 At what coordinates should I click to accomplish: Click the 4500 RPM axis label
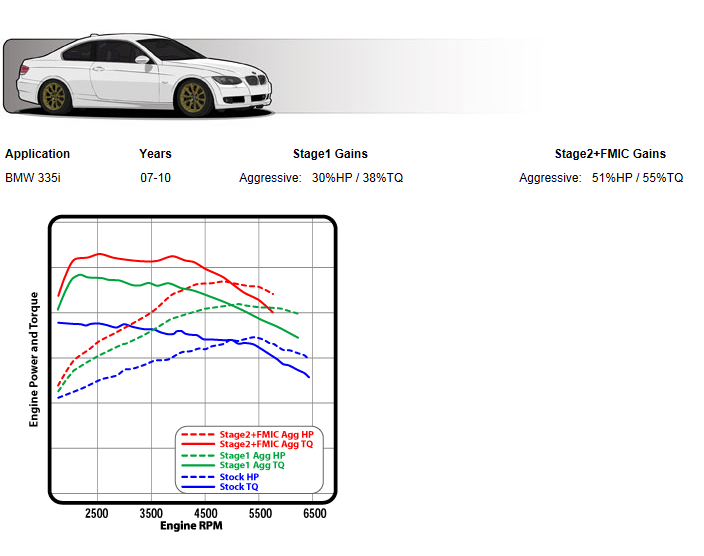click(206, 513)
